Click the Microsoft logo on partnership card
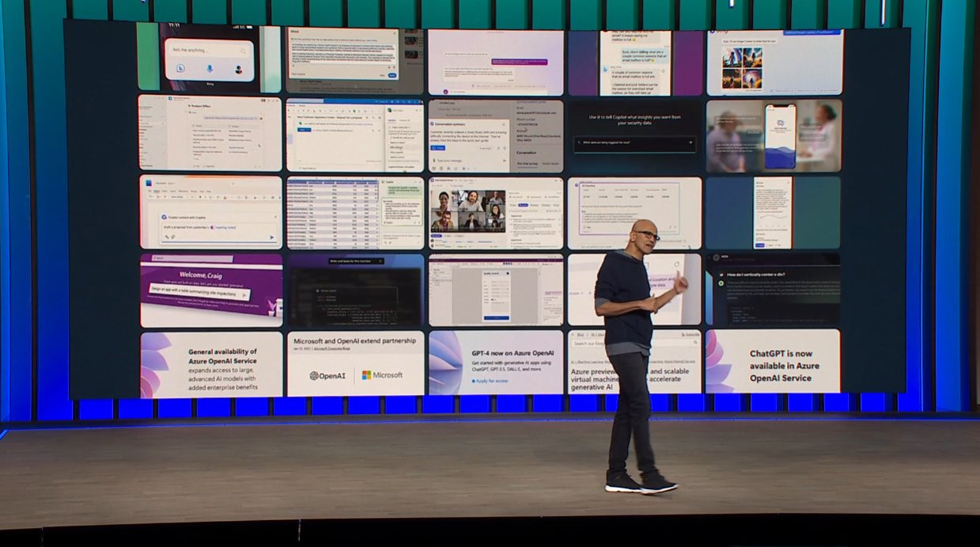The height and width of the screenshot is (547, 980). [x=382, y=375]
